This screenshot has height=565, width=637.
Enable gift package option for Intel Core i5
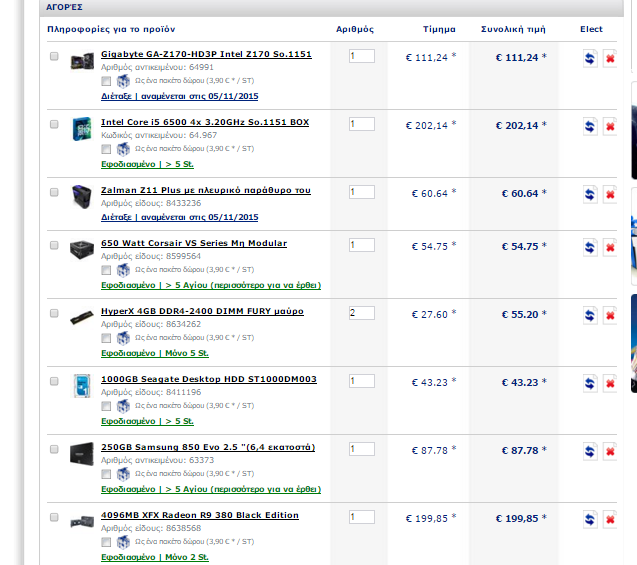(x=106, y=149)
